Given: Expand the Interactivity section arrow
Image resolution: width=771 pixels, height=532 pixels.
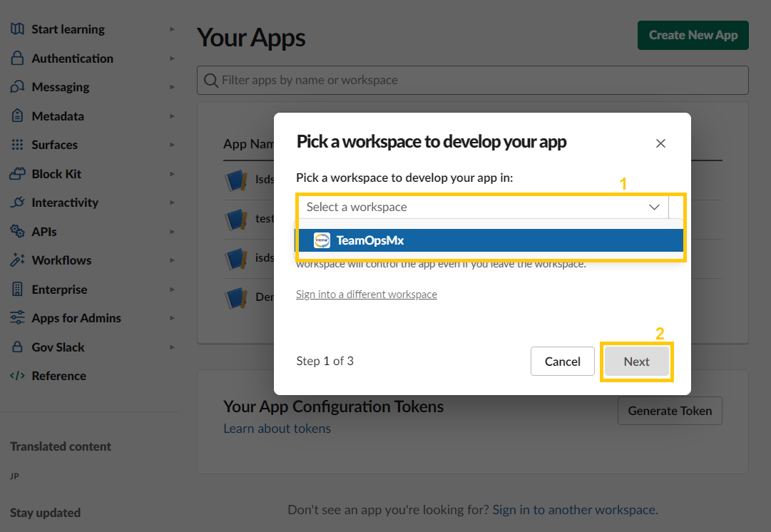Looking at the screenshot, I should pyautogui.click(x=172, y=203).
